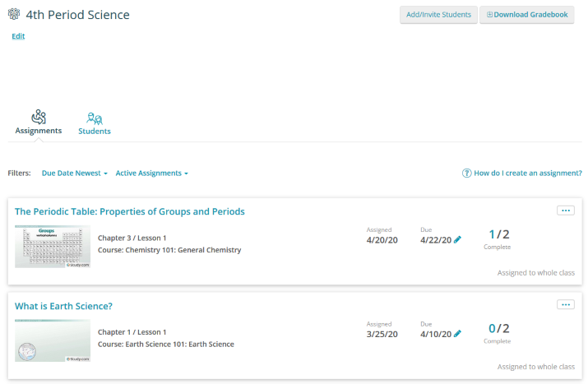Click the Students tab icon
Screen dimensions: 588x384
coord(95,118)
